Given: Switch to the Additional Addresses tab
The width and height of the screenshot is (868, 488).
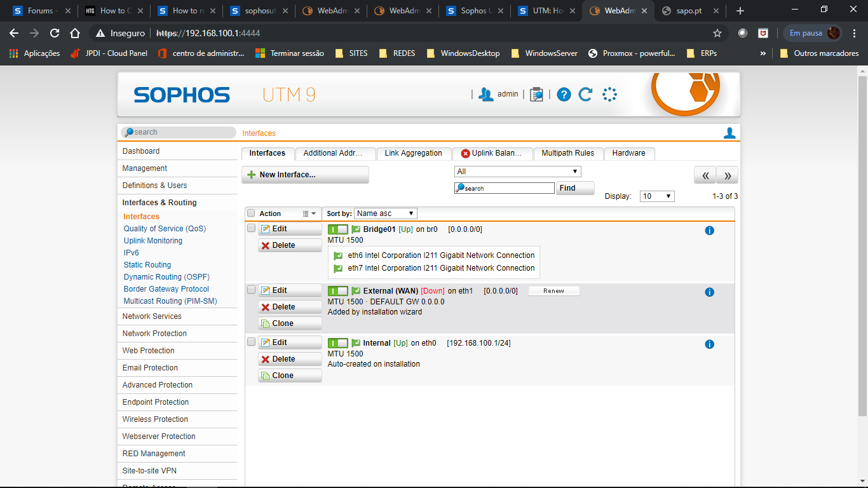Looking at the screenshot, I should tap(335, 153).
